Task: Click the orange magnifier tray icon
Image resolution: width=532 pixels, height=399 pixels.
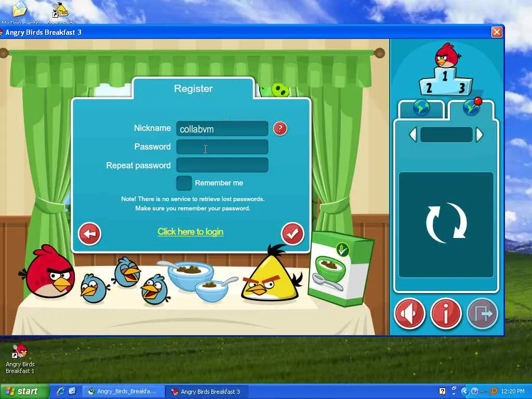Action: [x=494, y=392]
